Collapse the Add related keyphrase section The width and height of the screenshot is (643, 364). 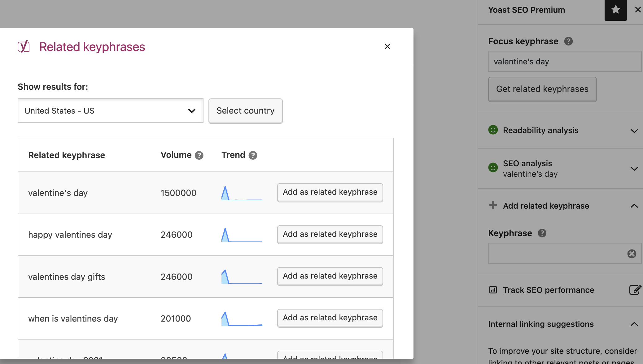point(634,206)
